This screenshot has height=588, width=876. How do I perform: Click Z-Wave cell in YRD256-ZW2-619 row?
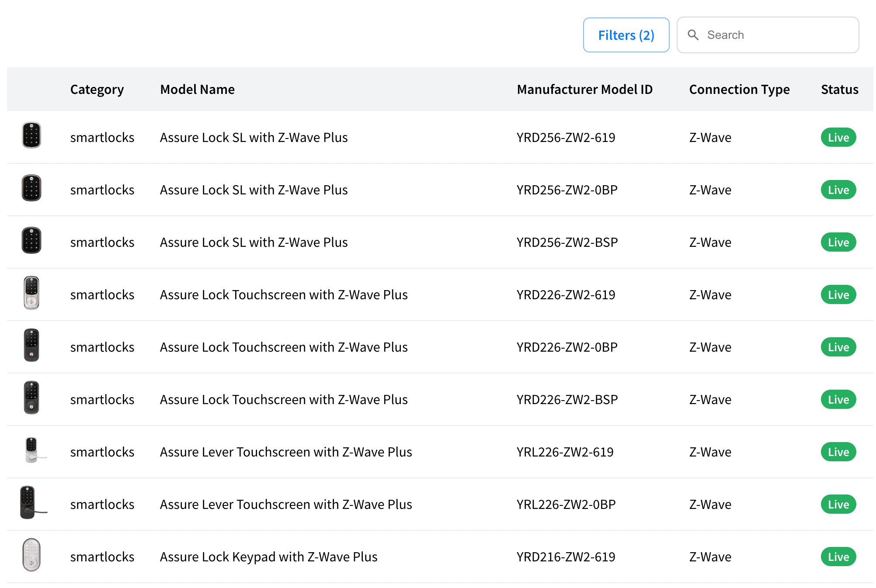point(710,138)
